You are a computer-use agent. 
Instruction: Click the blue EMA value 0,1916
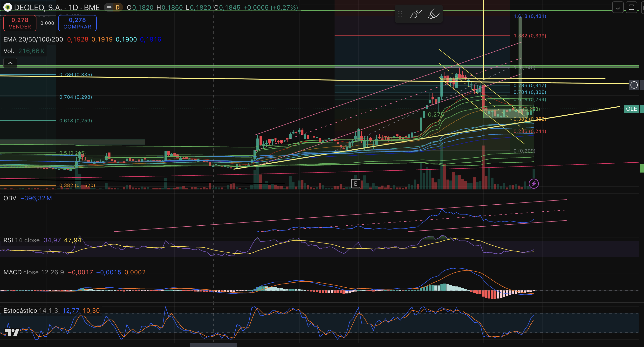coord(151,40)
